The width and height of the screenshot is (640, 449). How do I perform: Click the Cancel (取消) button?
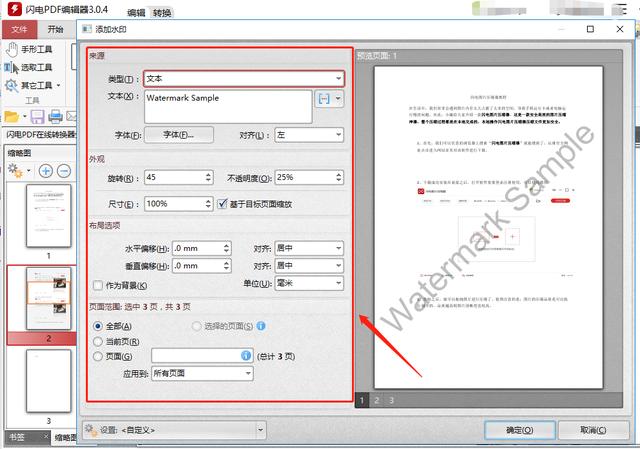593,430
